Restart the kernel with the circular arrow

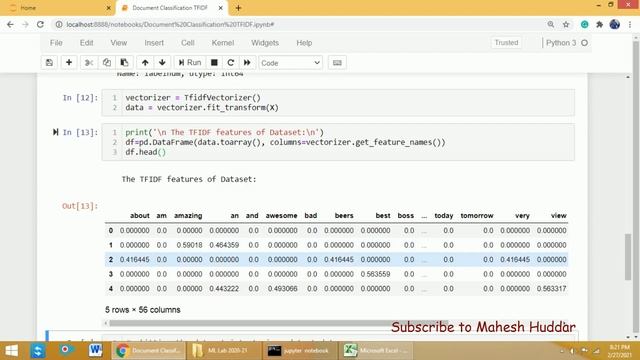(x=231, y=63)
